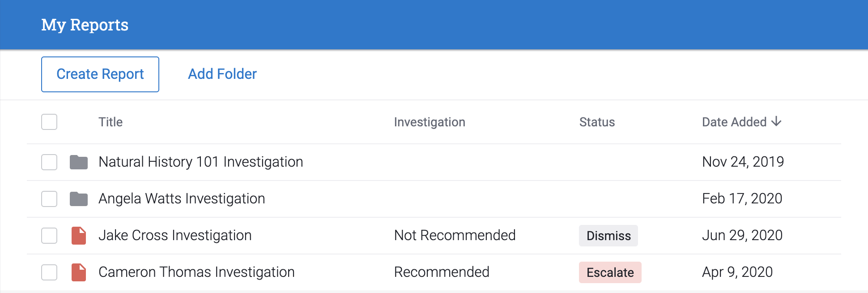
Task: Click the Escalate status badge
Action: click(610, 272)
